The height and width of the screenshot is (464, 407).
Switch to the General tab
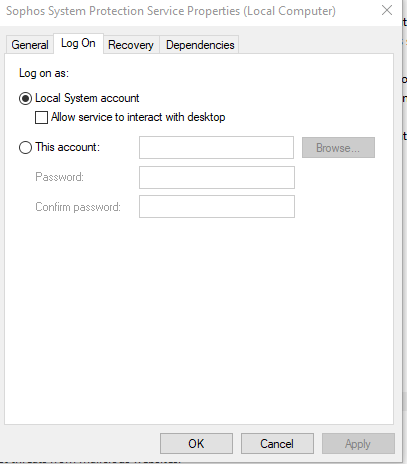[x=30, y=45]
